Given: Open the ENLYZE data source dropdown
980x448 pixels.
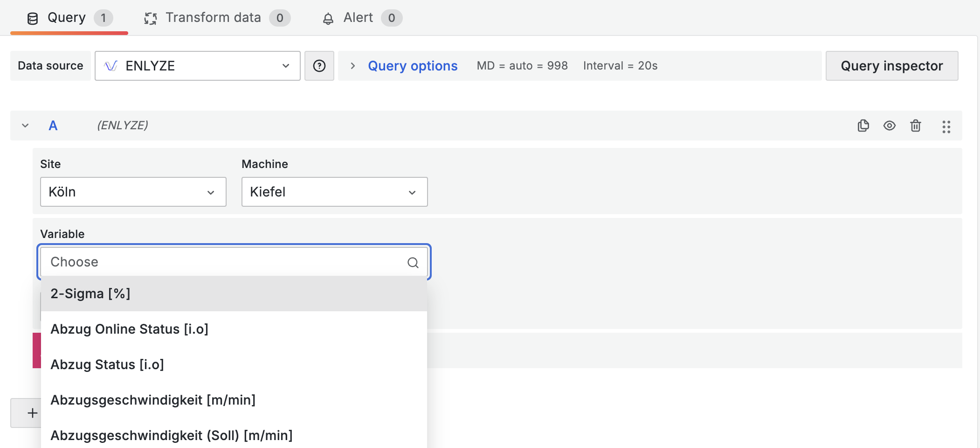Looking at the screenshot, I should (x=197, y=66).
